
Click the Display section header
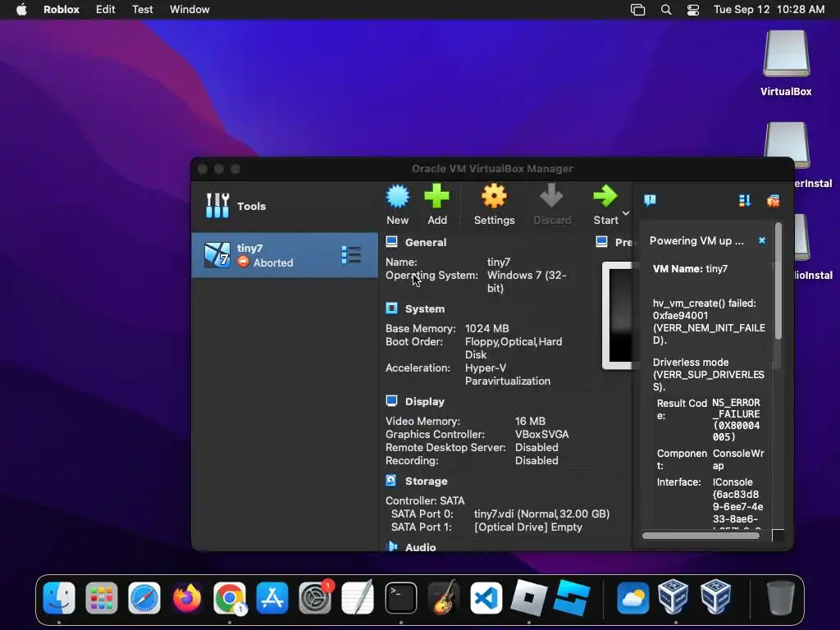click(x=425, y=401)
